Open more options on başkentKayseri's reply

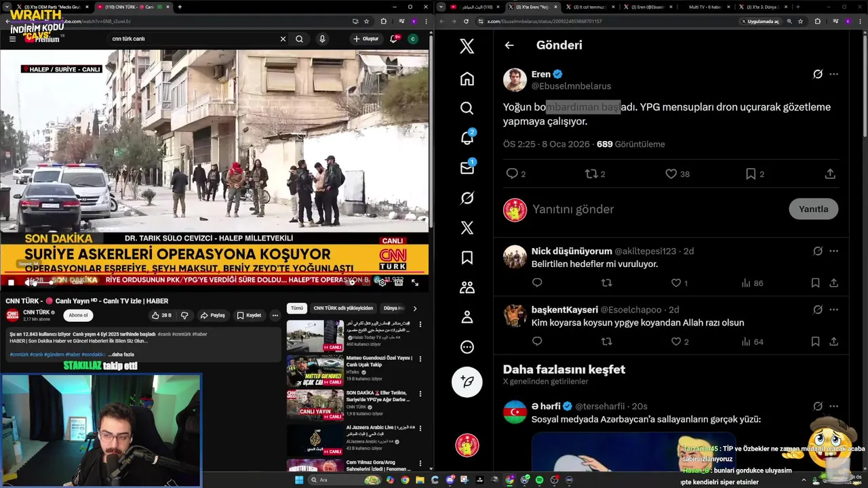click(x=833, y=310)
